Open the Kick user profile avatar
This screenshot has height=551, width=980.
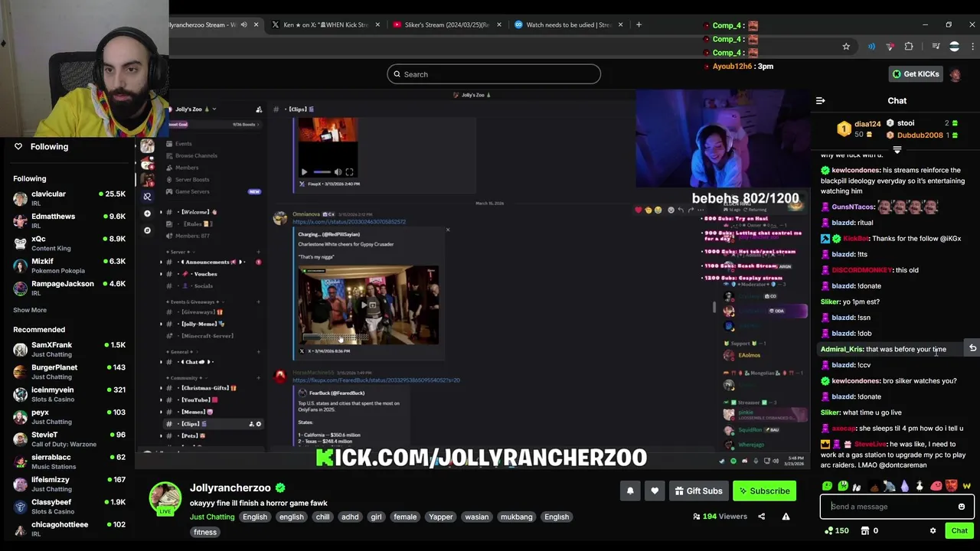[955, 74]
